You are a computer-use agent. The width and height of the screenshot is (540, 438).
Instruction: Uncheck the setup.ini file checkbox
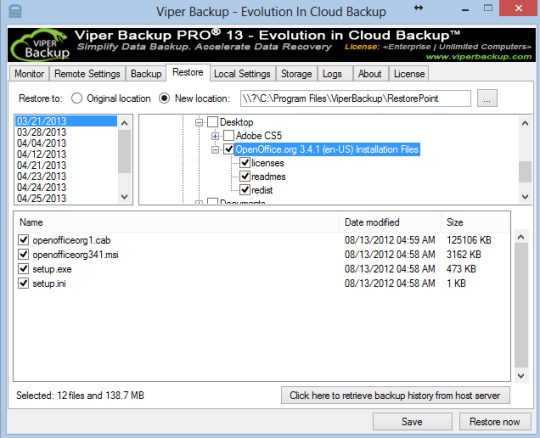click(x=23, y=283)
